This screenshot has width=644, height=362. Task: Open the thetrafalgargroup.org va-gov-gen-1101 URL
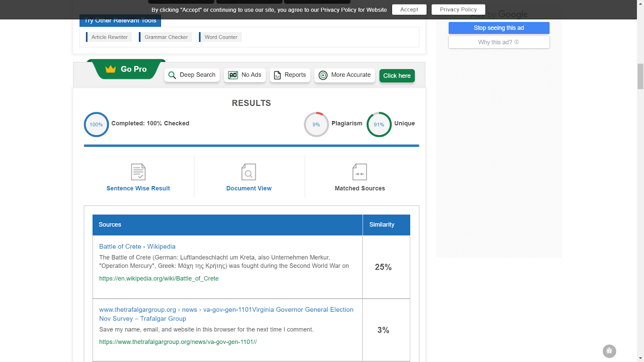[178, 342]
